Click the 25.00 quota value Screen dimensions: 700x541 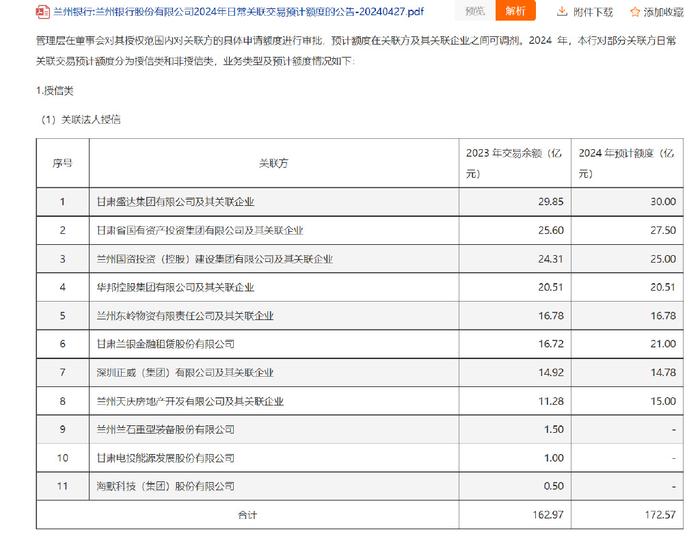[x=663, y=259]
